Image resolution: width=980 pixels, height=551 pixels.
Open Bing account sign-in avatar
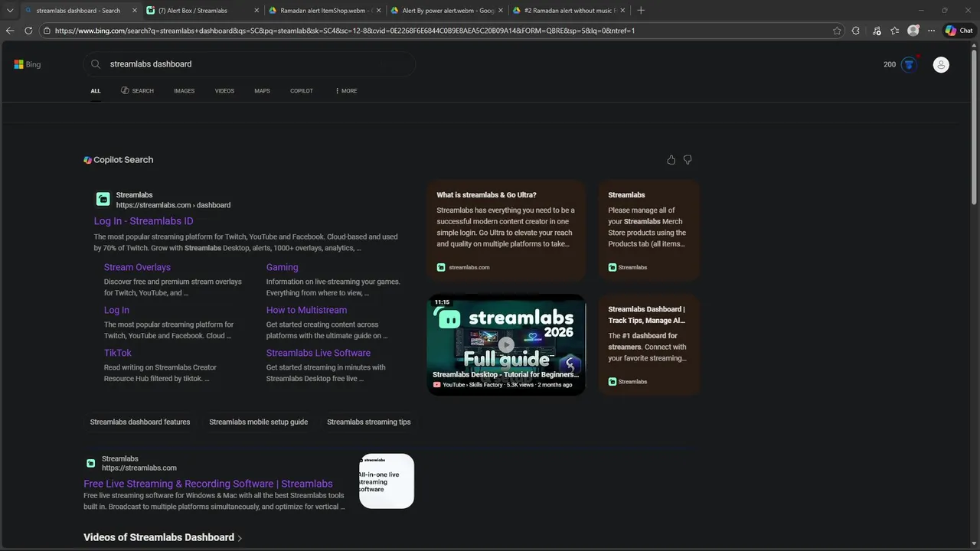tap(941, 65)
